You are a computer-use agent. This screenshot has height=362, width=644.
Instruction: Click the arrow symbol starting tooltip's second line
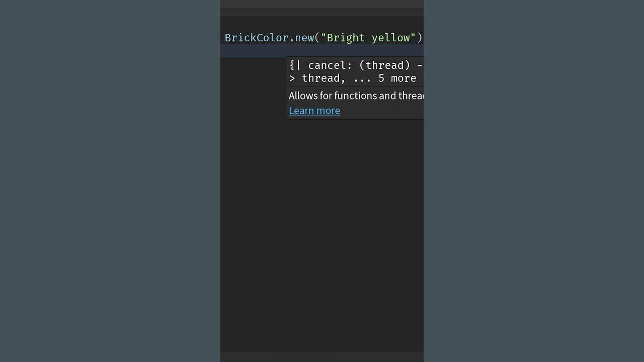coord(292,78)
